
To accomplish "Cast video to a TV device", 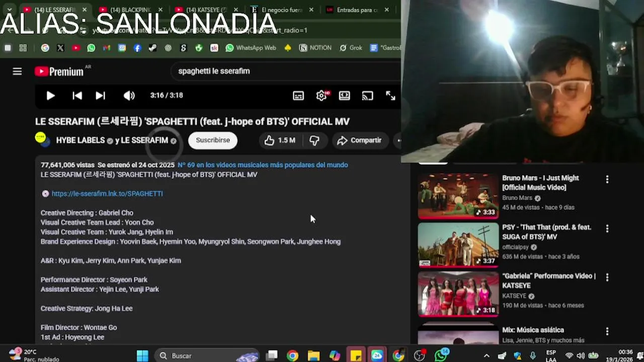I will tap(368, 96).
